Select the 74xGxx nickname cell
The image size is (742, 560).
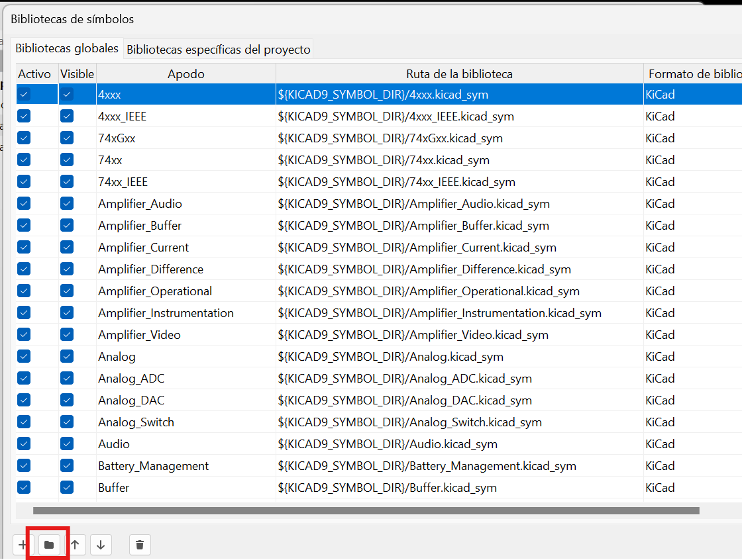tap(186, 138)
